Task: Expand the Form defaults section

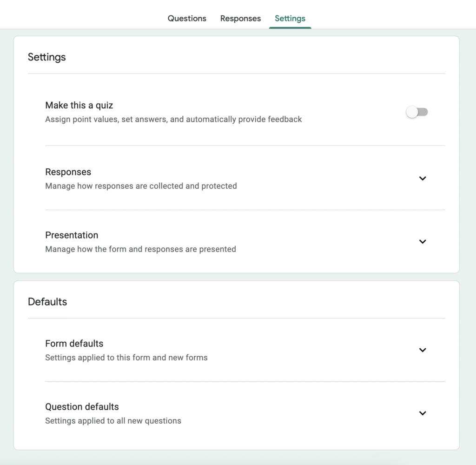Action: point(423,350)
